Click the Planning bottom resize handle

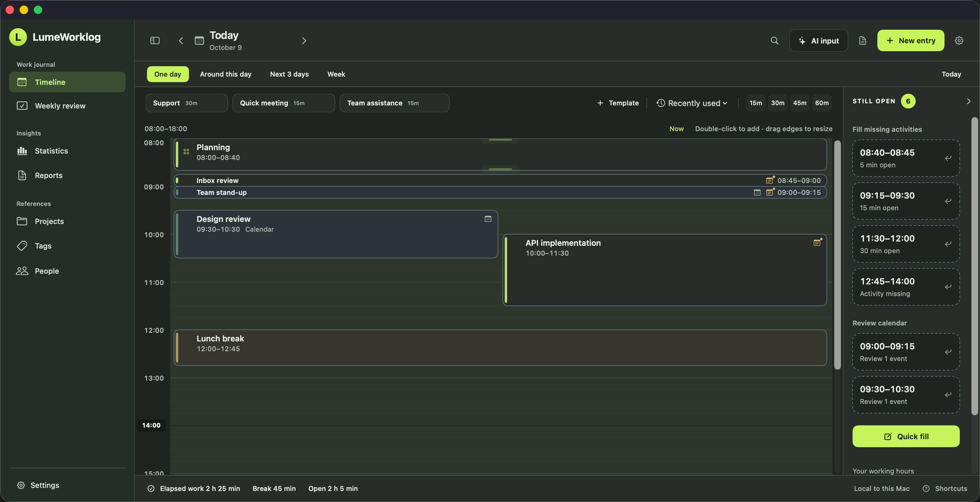(500, 169)
